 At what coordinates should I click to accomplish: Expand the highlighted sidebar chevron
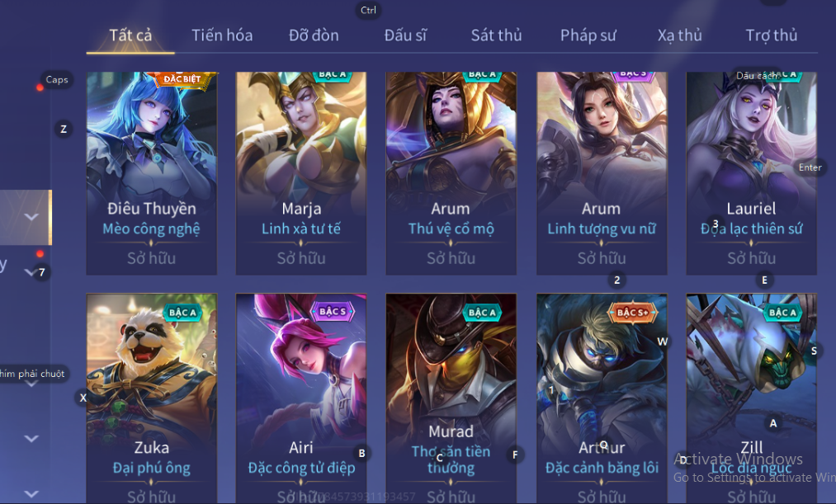pyautogui.click(x=31, y=217)
